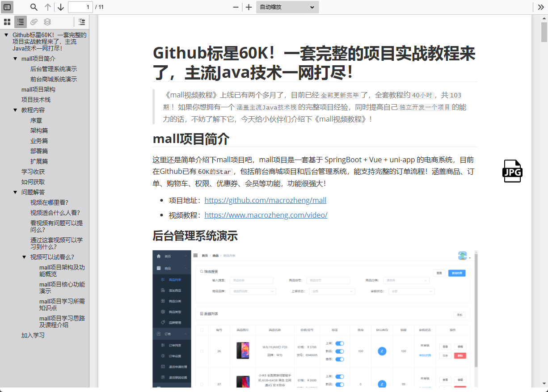Viewport: 548px width, 392px height.
Task: Collapse the 问题解答 outline section
Action: click(15, 192)
